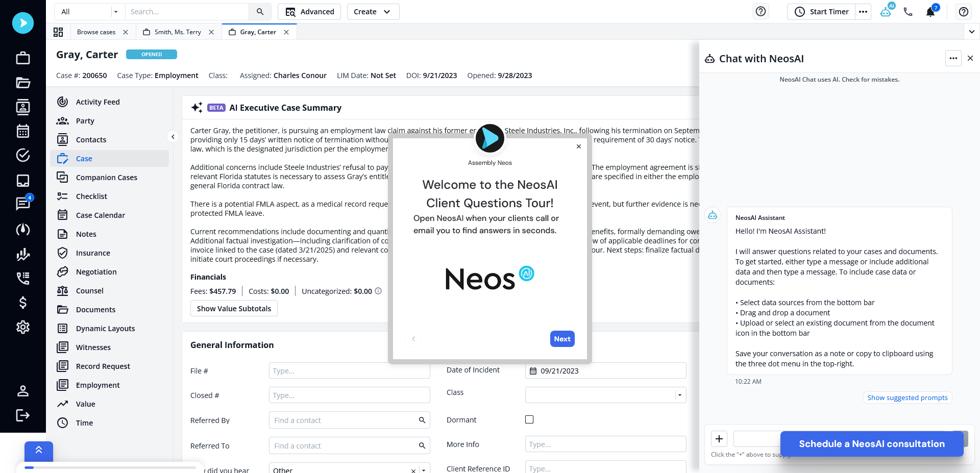
Task: Switch to the Smith, Ms. Terry tab
Action: (x=177, y=32)
